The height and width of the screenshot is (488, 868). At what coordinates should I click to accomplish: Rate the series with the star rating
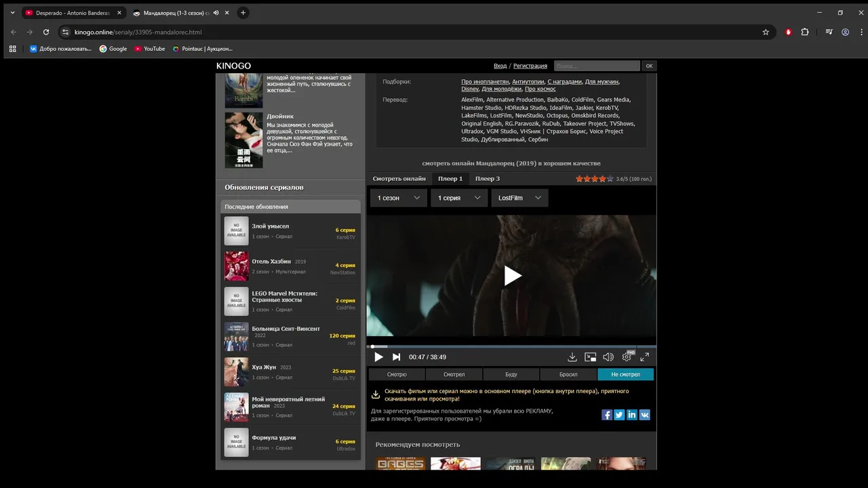pos(595,179)
